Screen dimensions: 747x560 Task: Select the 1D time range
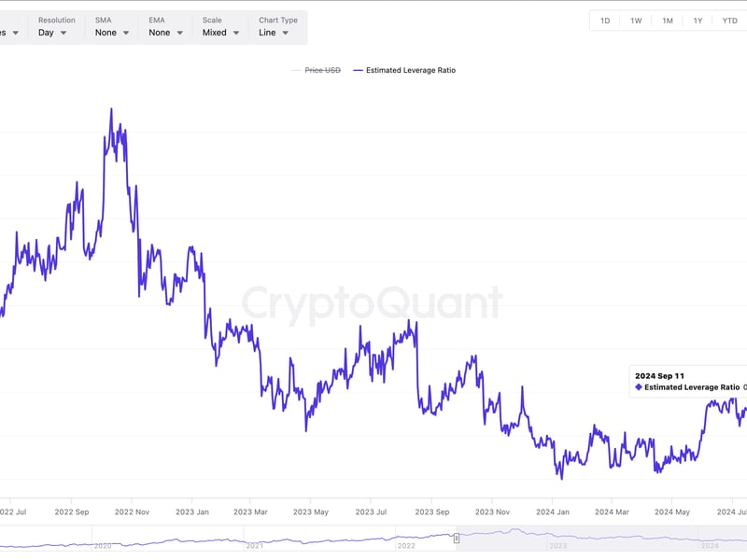point(605,21)
